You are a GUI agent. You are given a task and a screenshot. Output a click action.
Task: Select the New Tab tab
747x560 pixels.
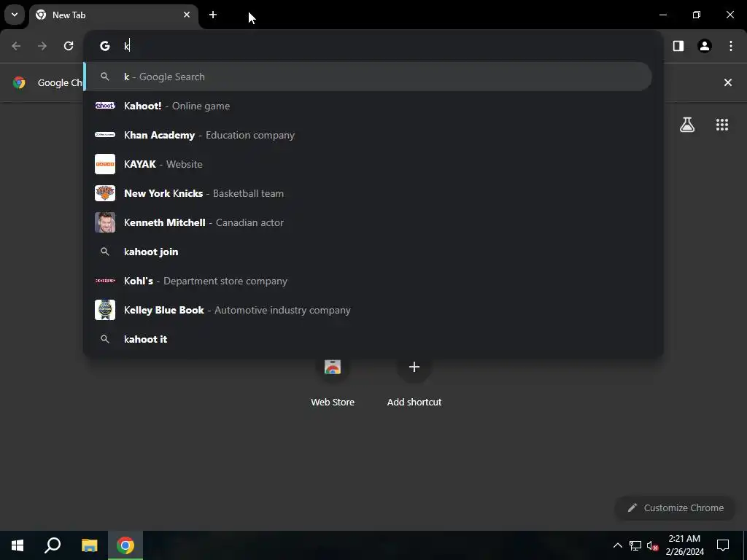pyautogui.click(x=113, y=15)
